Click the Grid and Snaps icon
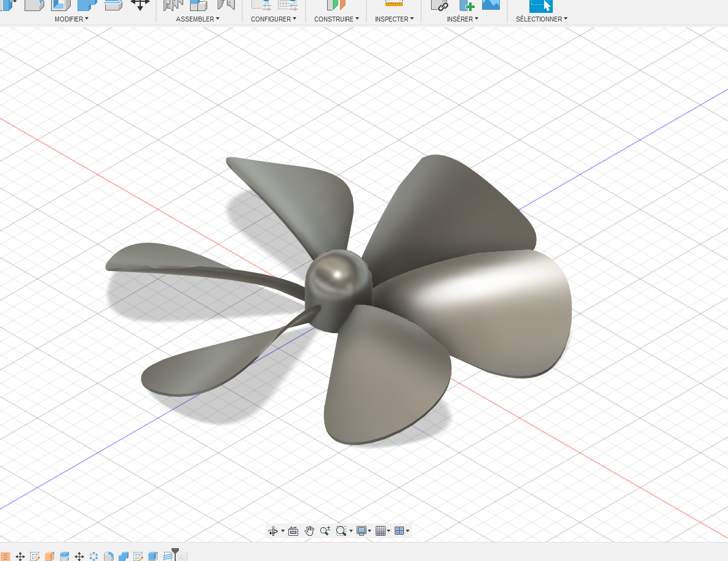Screen dimensions: 728x561 (x=380, y=531)
